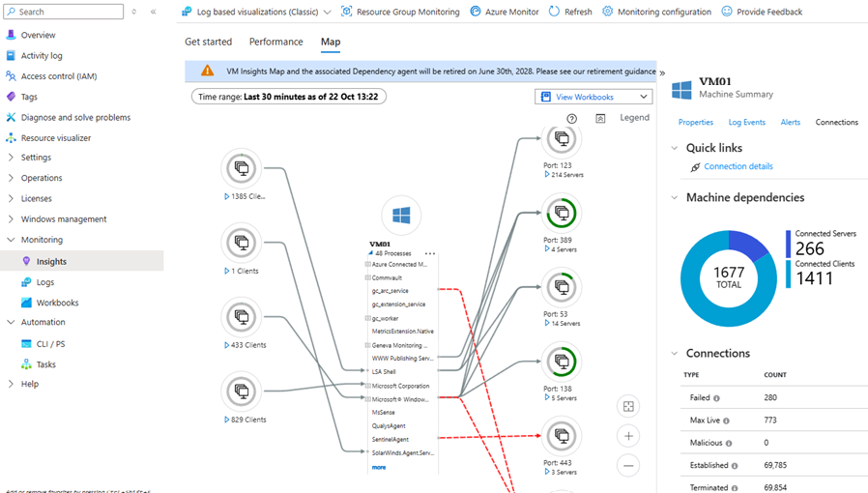Click the collapse-all map icon near Legend
The height and width of the screenshot is (493, 868).
600,118
